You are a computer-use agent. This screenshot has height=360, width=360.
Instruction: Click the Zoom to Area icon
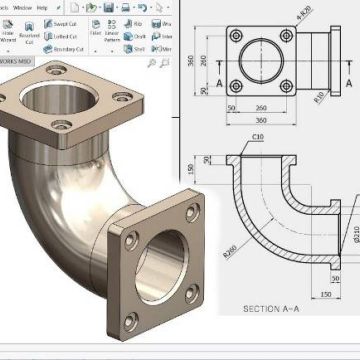165,63
